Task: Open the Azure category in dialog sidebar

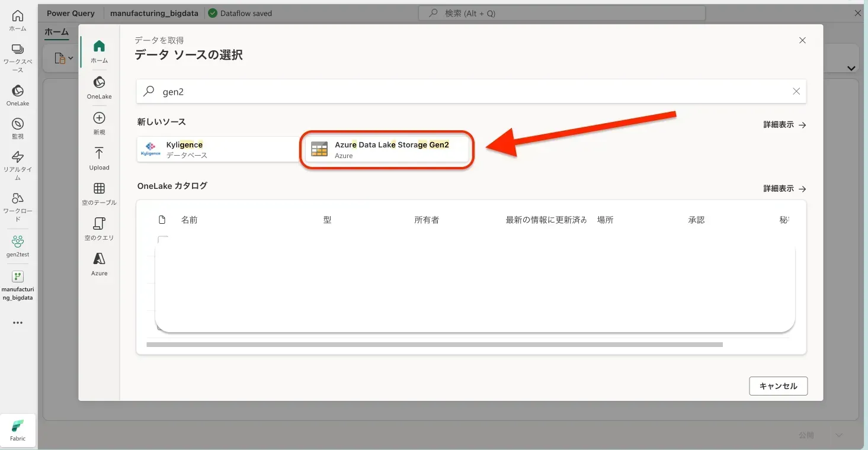Action: (99, 263)
